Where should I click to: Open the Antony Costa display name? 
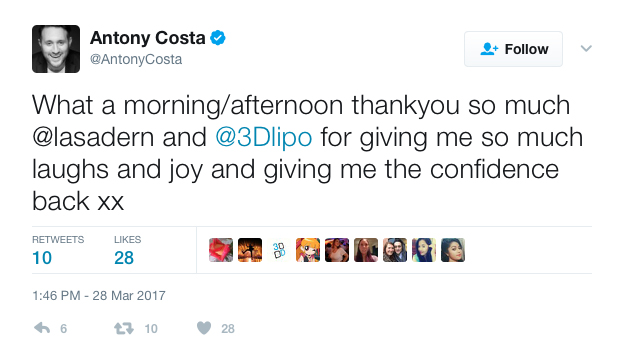(x=148, y=38)
